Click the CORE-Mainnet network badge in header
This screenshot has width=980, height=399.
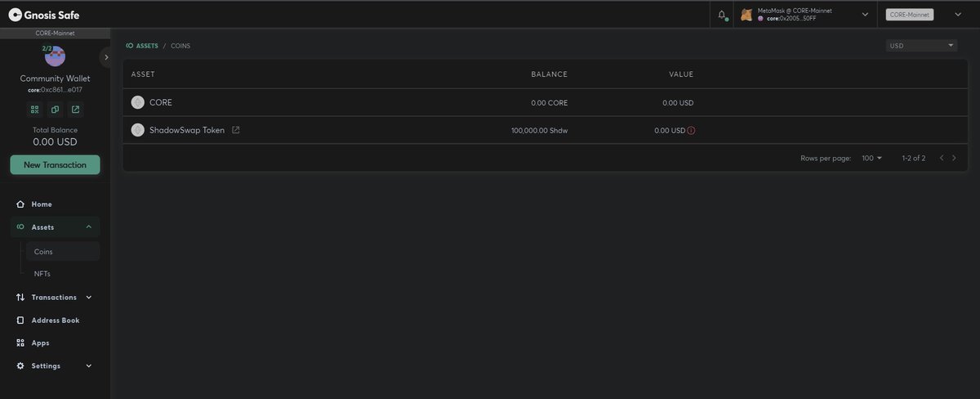[910, 14]
